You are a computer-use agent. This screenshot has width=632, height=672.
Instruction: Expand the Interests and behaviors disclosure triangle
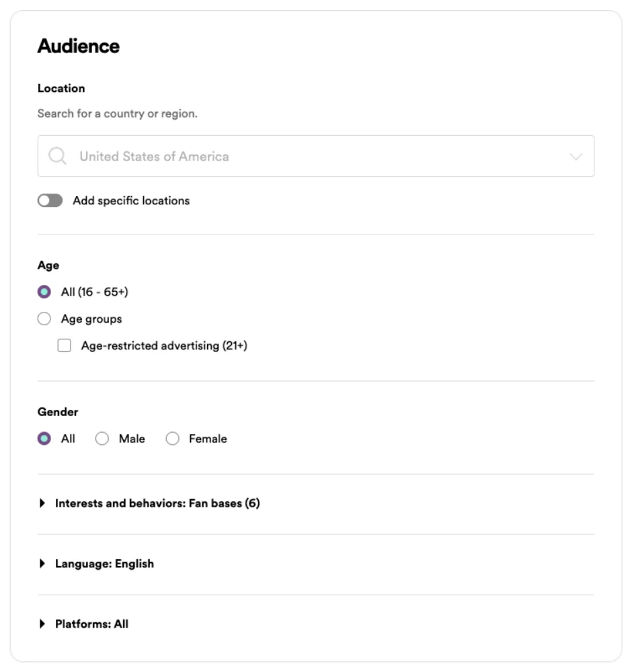point(43,503)
